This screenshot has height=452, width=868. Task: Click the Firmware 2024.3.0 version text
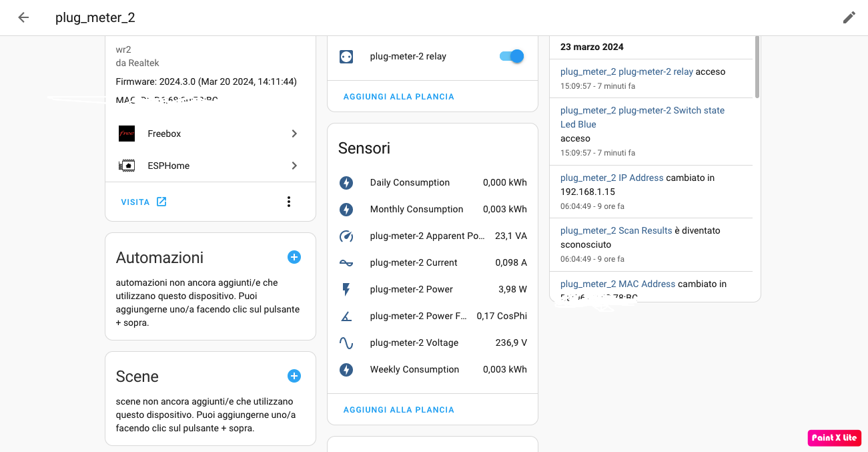(206, 81)
